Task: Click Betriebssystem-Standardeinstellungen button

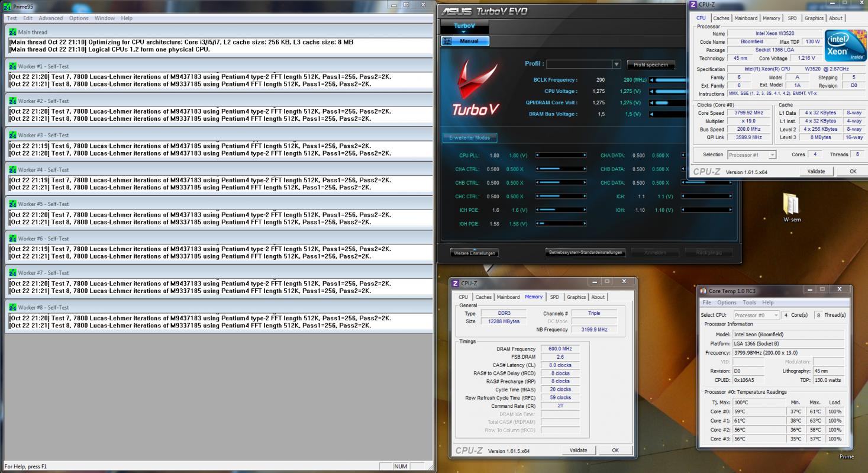Action: pyautogui.click(x=586, y=253)
